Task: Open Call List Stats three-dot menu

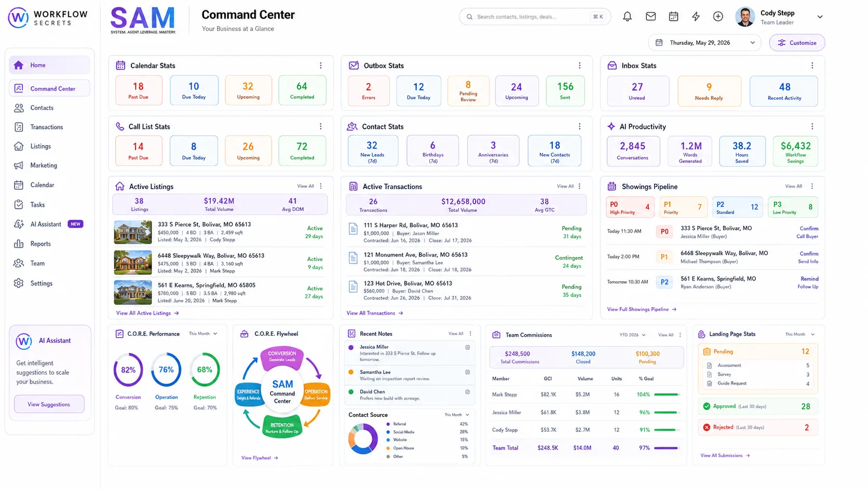Action: tap(320, 126)
